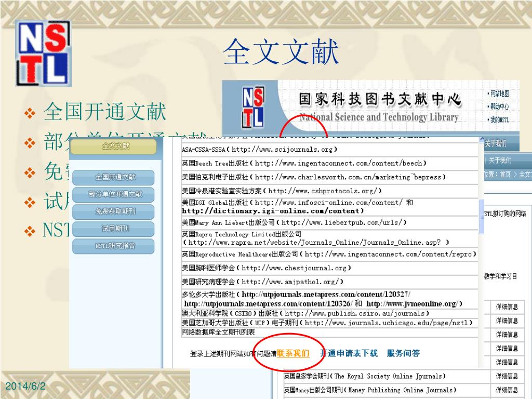
Task: Click the www.jvmeonline.org URL
Action: pyautogui.click(x=413, y=303)
